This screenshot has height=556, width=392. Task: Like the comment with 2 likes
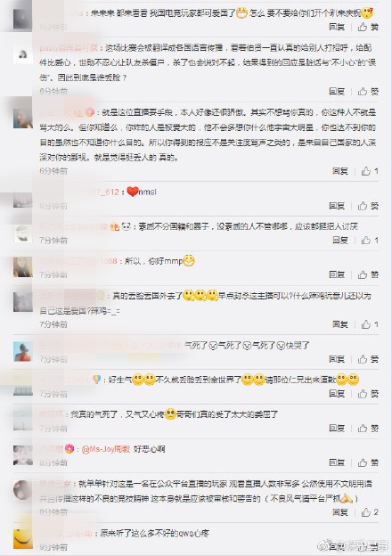370,512
